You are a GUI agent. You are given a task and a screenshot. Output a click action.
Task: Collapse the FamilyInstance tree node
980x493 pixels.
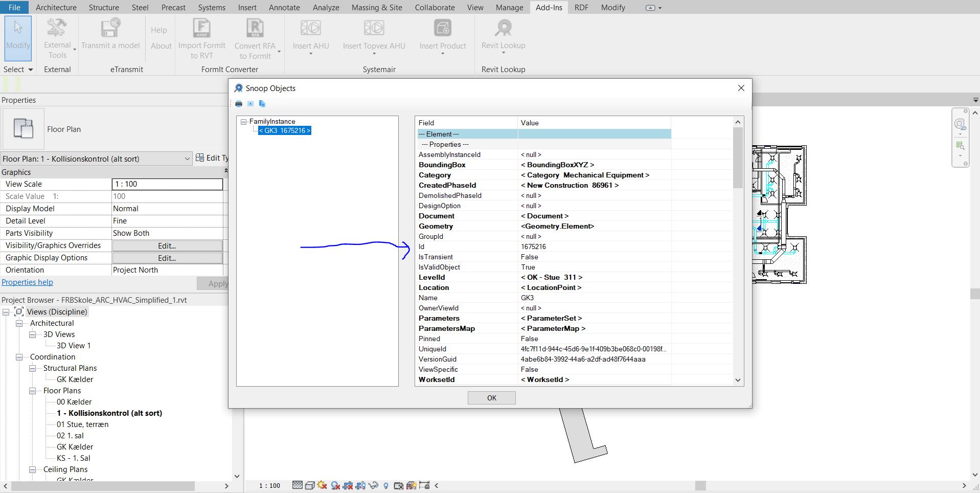coord(244,122)
